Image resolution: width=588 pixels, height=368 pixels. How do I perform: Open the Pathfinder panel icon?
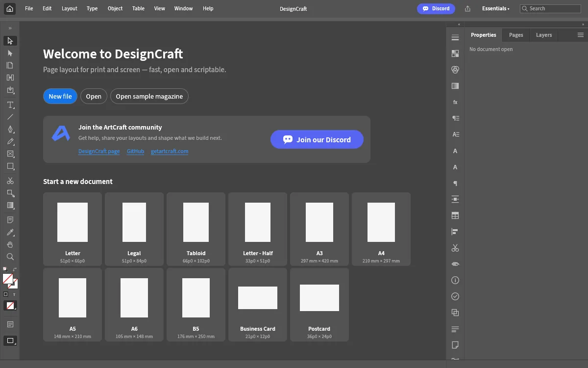pyautogui.click(x=455, y=313)
